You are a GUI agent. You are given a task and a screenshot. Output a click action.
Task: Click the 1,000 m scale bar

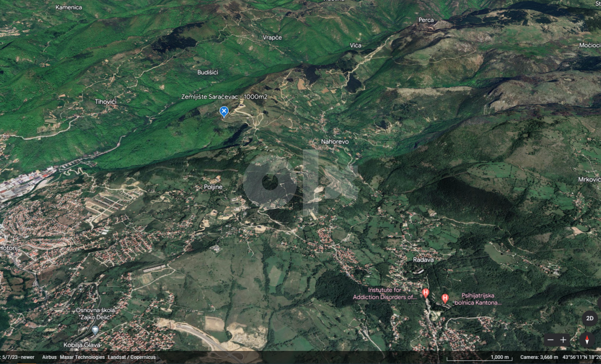(479, 358)
